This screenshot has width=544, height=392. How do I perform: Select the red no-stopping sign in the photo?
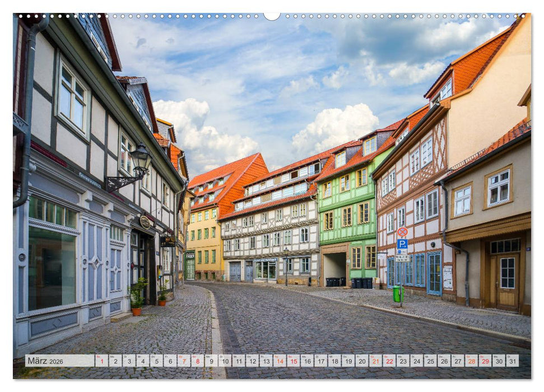pos(402,232)
